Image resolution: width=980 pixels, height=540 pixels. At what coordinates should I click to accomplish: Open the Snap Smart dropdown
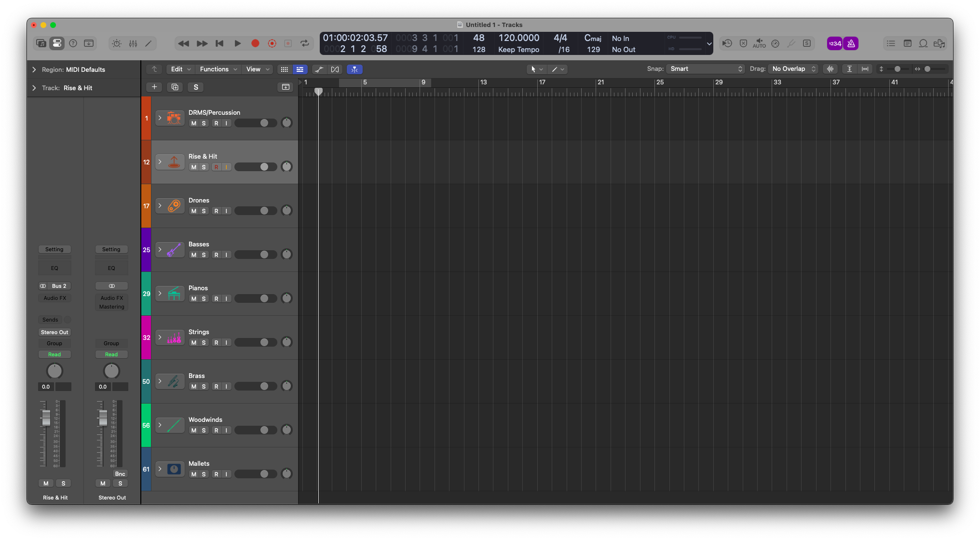(706, 69)
